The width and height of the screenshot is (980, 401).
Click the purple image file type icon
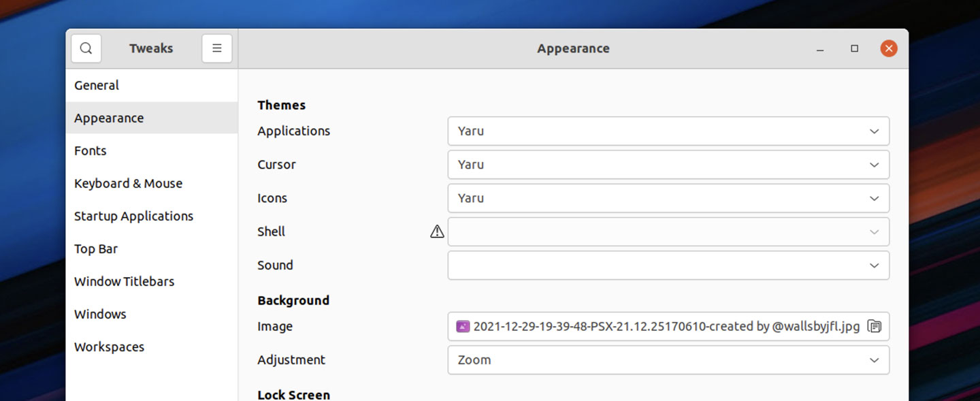[463, 326]
